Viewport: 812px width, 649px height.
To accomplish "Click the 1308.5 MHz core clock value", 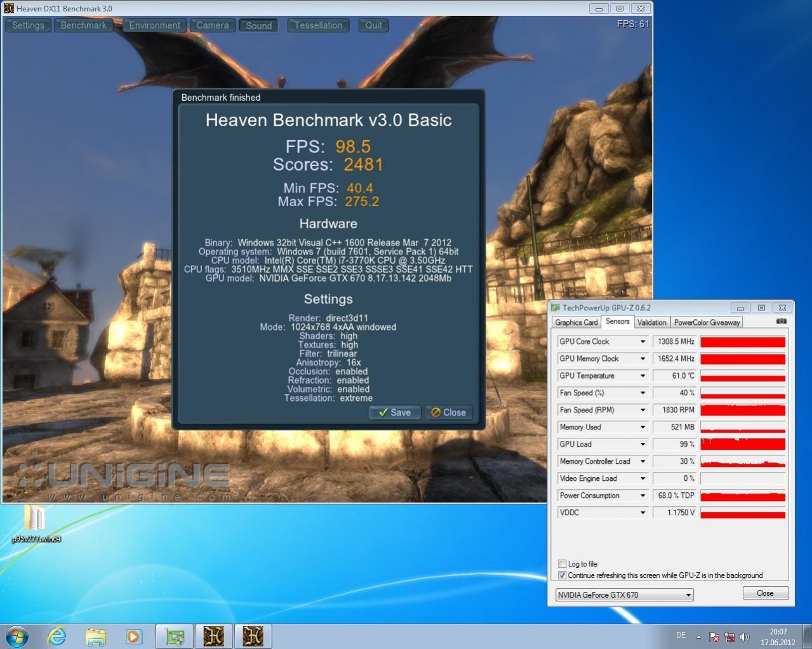I will tap(675, 341).
